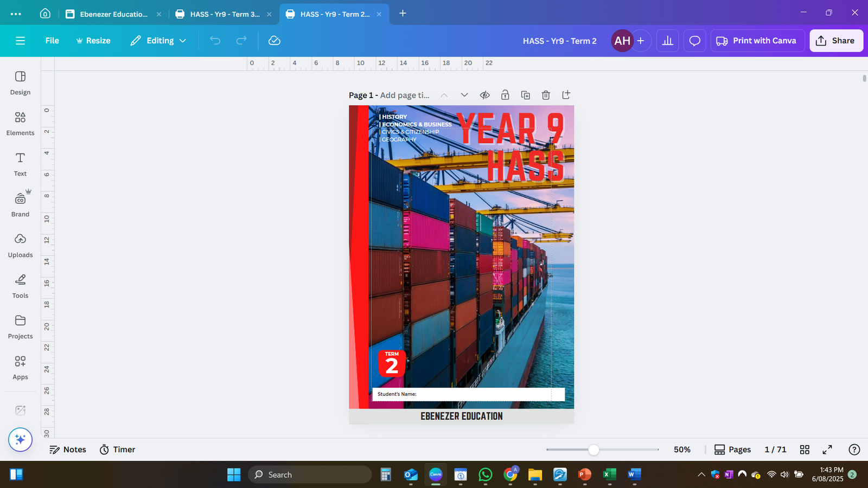Delete page 1 with trash icon
Image resolution: width=868 pixels, height=488 pixels.
(546, 95)
